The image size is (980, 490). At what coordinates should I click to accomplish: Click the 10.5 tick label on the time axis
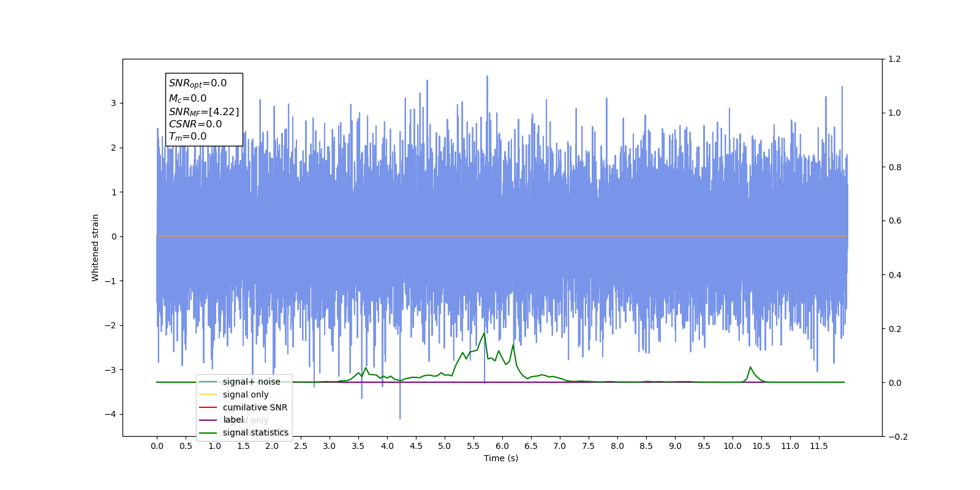[761, 446]
